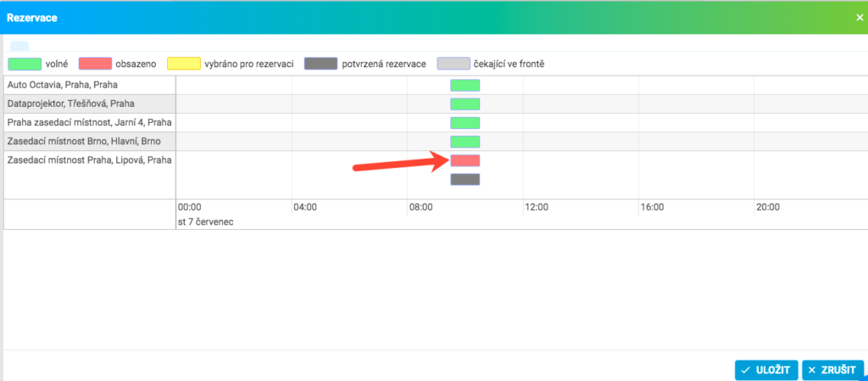Click the 'vybráno pro rezervaci' legend text
The image size is (868, 381).
(248, 64)
